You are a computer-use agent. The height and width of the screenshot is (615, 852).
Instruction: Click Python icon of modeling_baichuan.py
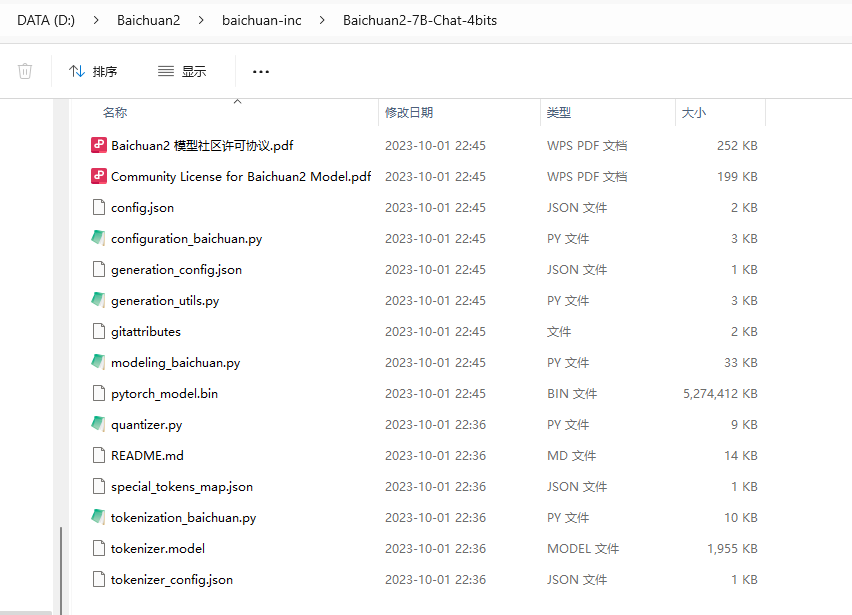98,362
